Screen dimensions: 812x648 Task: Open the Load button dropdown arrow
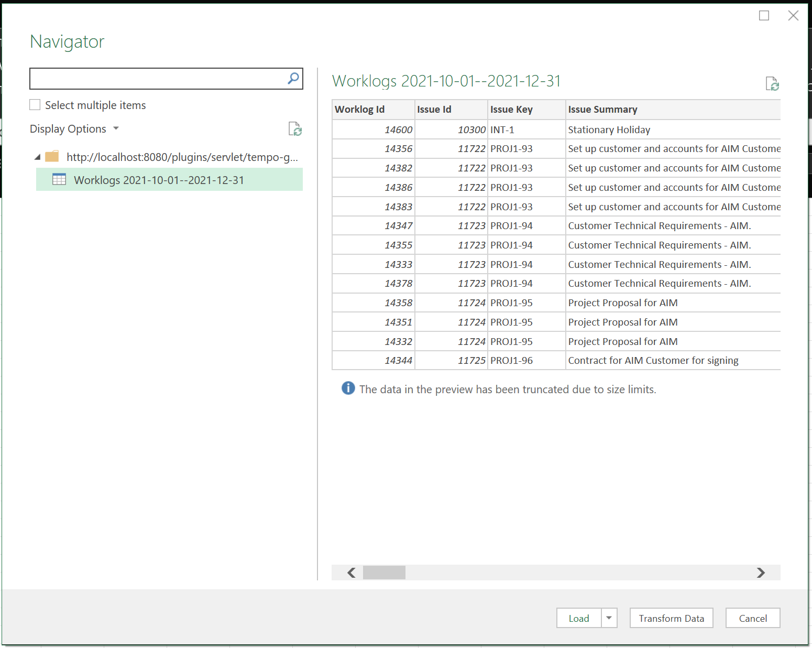click(x=609, y=618)
